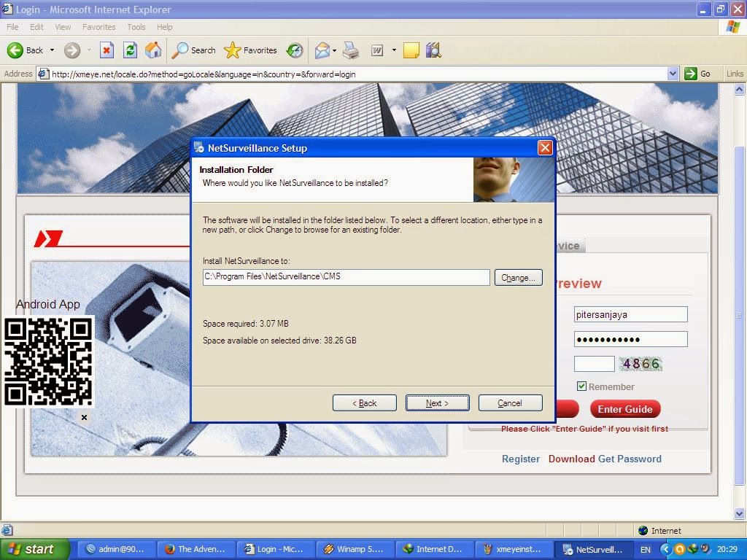Click Next in NetSurveillance Setup
Viewport: 747px width, 560px height.
point(438,402)
